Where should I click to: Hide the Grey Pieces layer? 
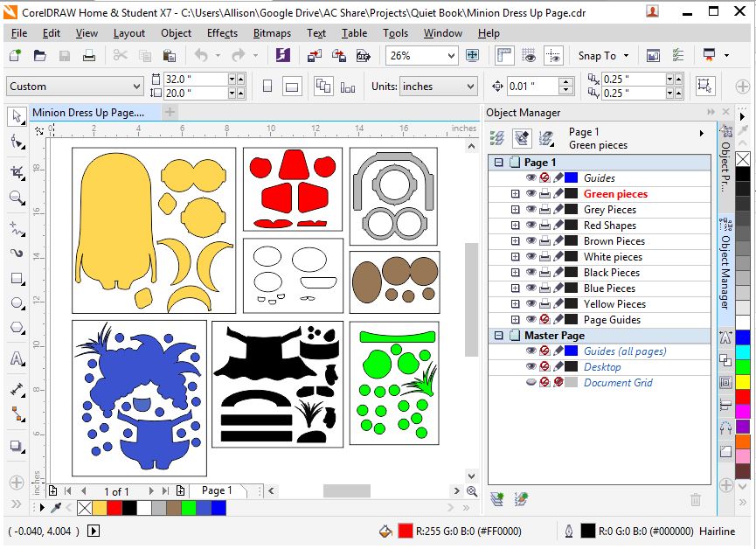(x=531, y=210)
